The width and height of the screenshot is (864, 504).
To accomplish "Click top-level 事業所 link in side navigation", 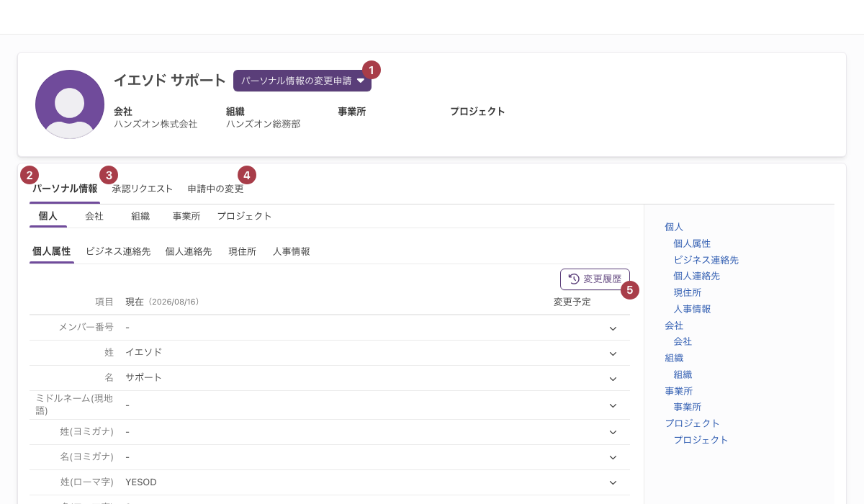I will (x=678, y=391).
